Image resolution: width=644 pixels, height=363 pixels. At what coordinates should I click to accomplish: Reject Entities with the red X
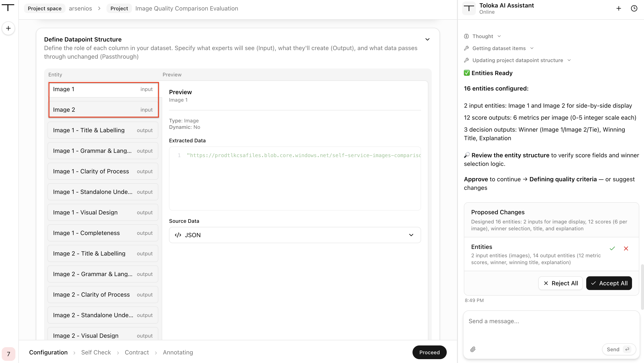tap(626, 248)
